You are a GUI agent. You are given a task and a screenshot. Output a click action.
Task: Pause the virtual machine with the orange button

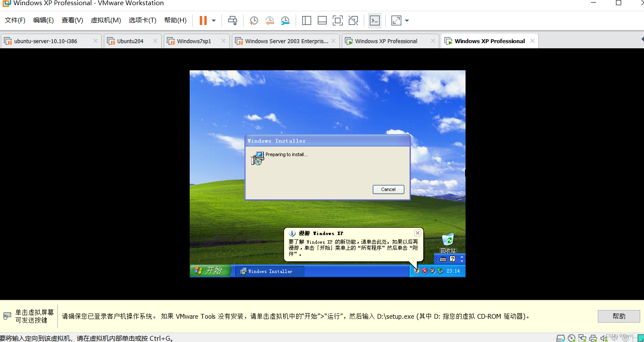pyautogui.click(x=203, y=20)
